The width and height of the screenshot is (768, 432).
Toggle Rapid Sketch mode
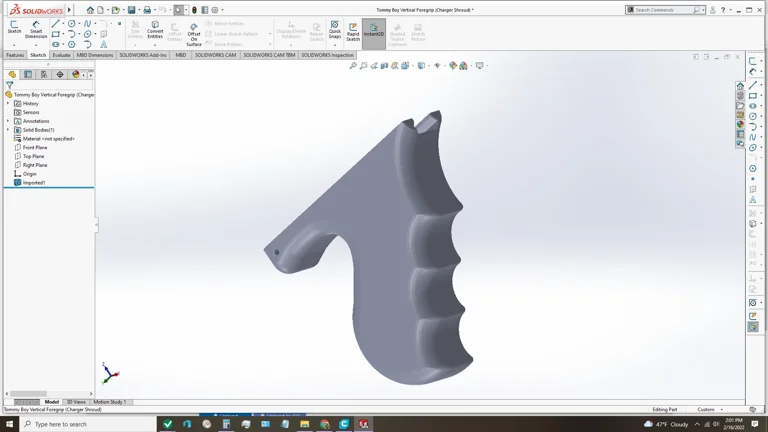[x=353, y=30]
